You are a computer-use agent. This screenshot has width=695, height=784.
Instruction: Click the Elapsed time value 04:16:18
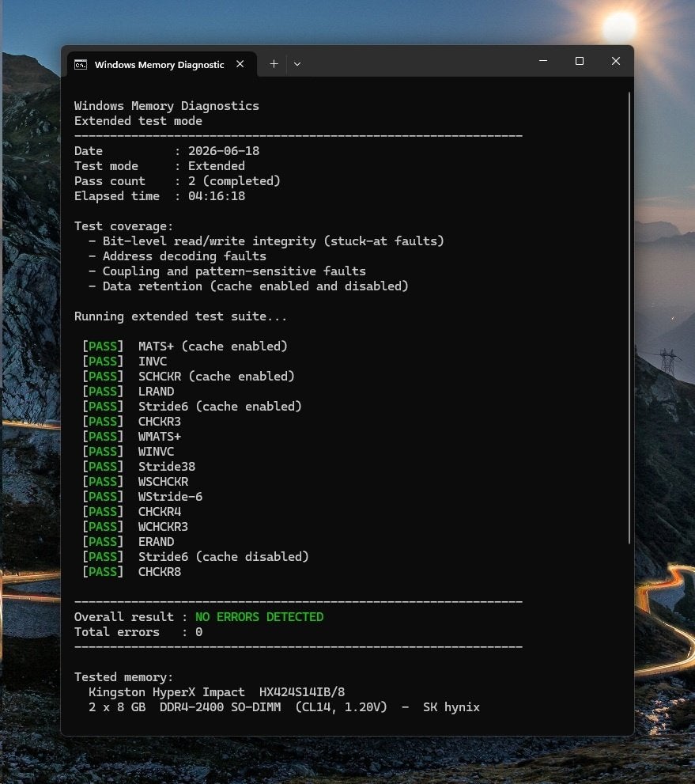(x=217, y=196)
